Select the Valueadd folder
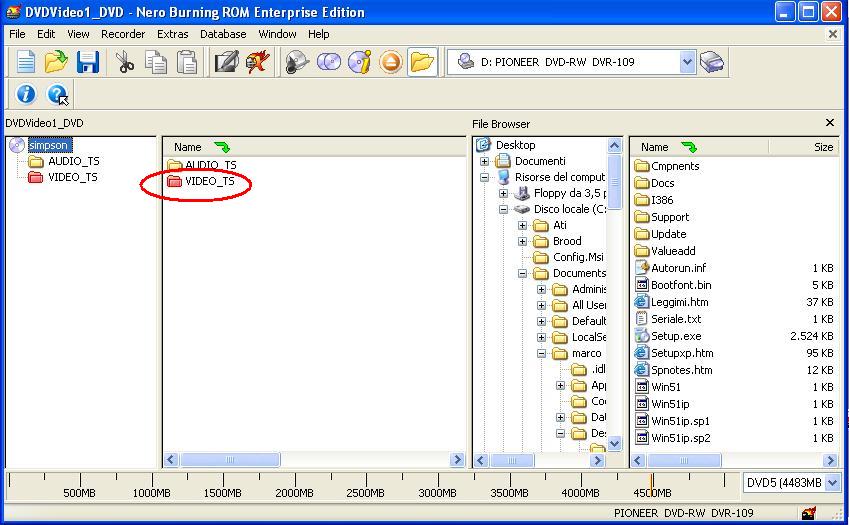 coord(673,251)
